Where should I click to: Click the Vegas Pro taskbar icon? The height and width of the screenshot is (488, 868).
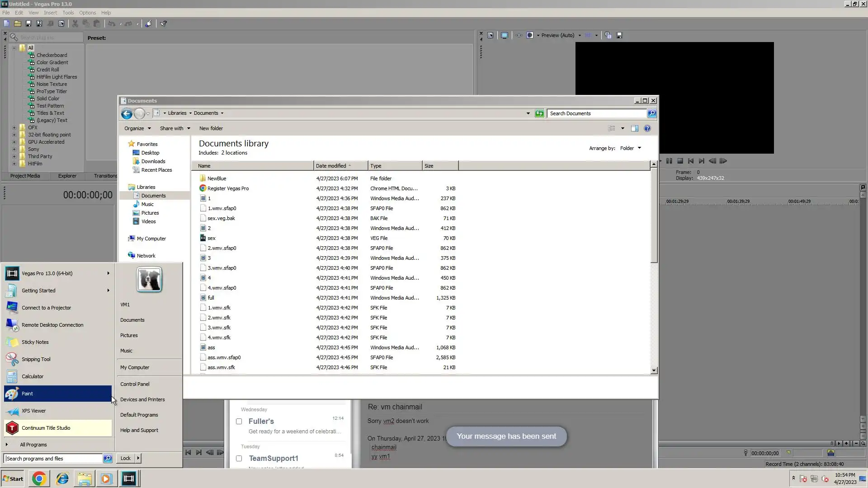tap(129, 479)
